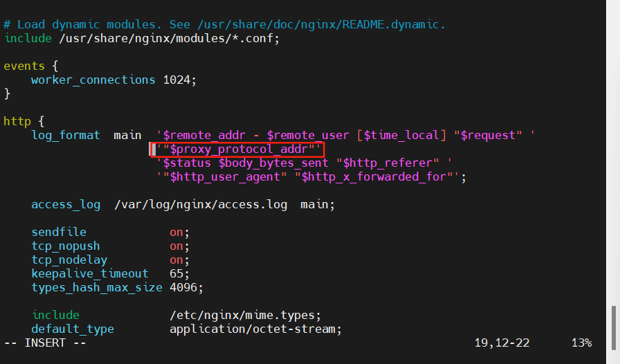The image size is (620, 364).
Task: Click the path /var/log/nginx/access.log
Action: 201,205
